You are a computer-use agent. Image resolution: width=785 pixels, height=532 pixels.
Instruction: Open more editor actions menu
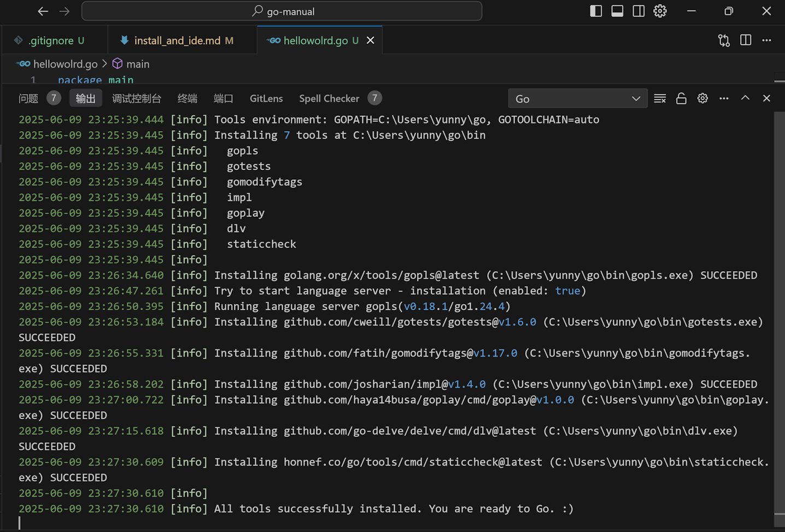coord(766,40)
